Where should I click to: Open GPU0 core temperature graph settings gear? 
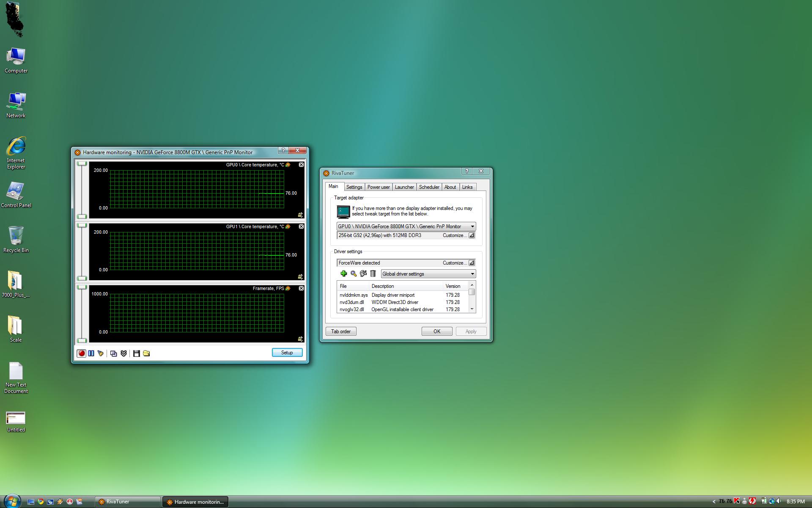pos(288,165)
